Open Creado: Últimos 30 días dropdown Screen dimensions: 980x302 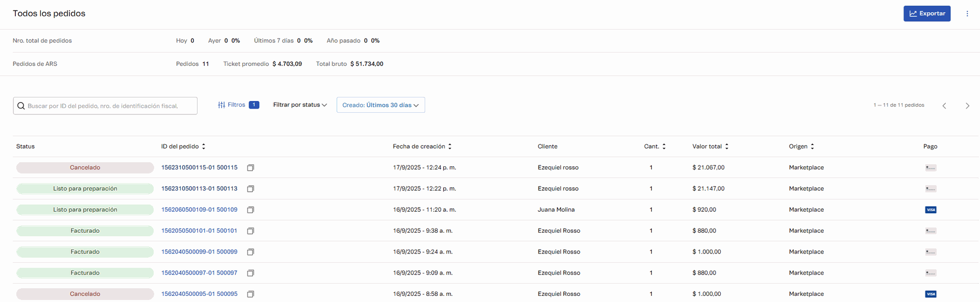coord(380,105)
